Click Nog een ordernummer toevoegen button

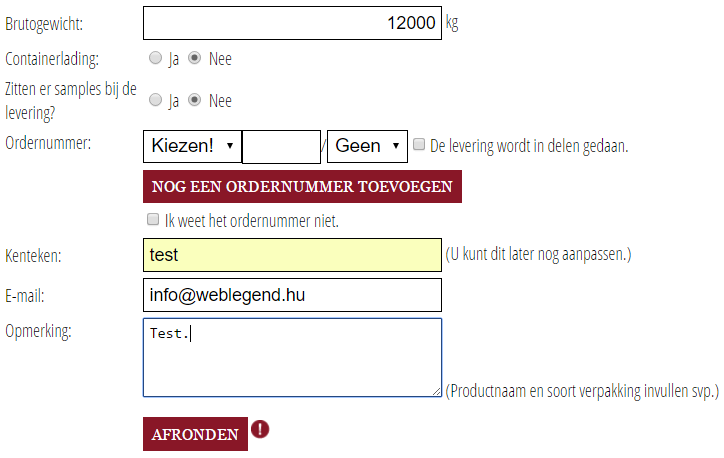click(x=302, y=187)
